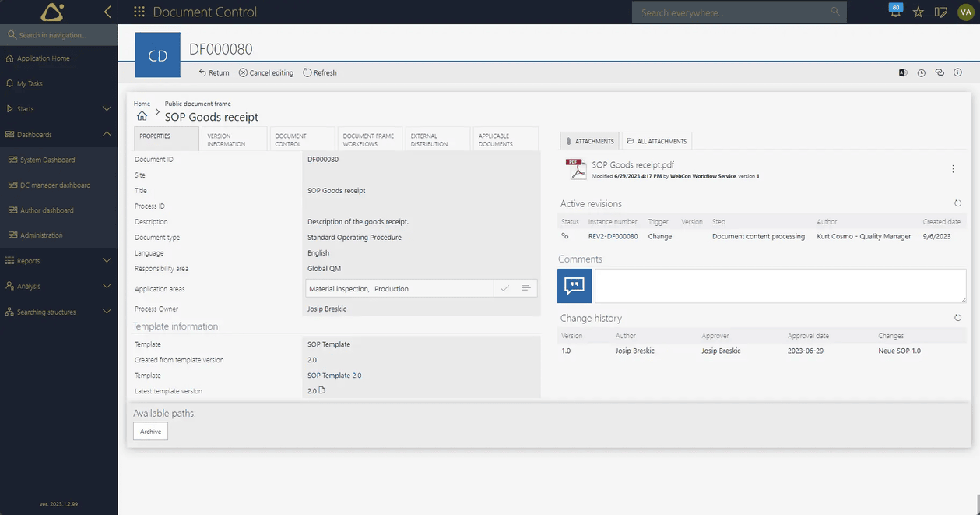Open the All Attachments tab
Viewport: 980px width, 515px height.
[656, 141]
